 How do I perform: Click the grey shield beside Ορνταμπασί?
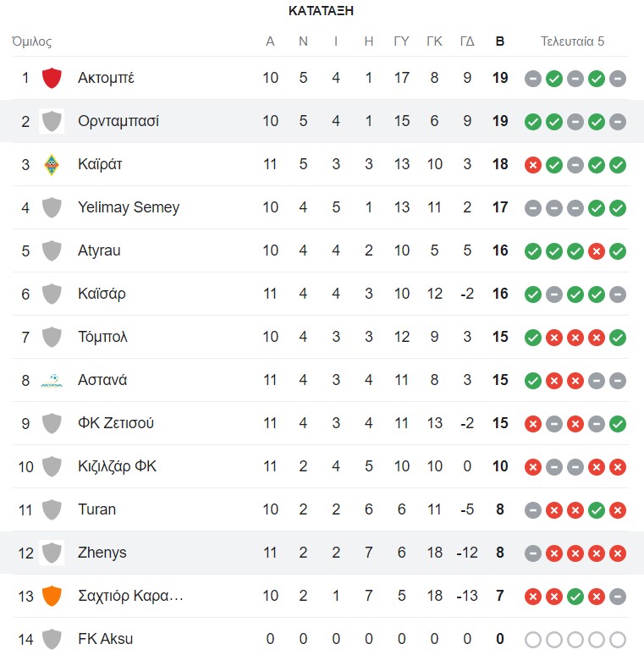[x=52, y=121]
